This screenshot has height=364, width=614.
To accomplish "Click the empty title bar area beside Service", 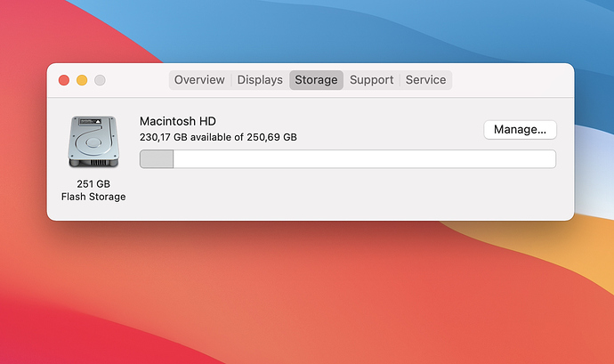I will point(509,80).
